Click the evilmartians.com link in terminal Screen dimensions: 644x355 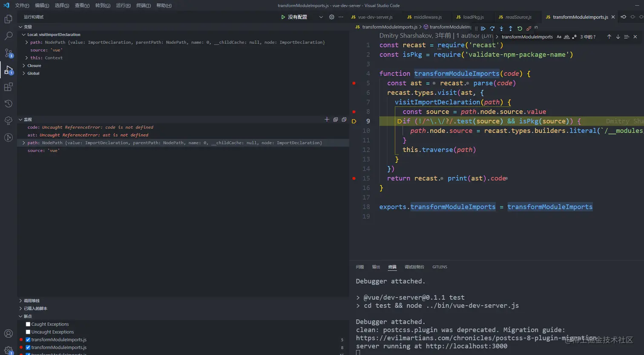point(476,338)
